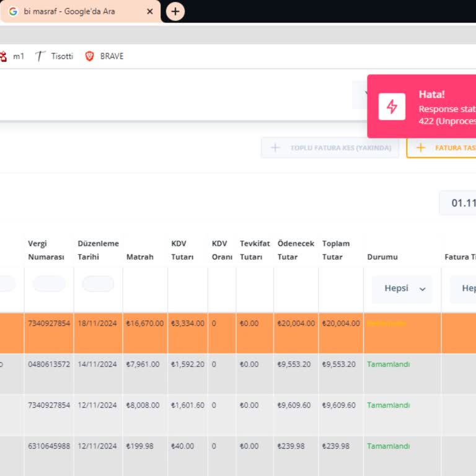Close the 'bi masraf' browser tab

[150, 11]
